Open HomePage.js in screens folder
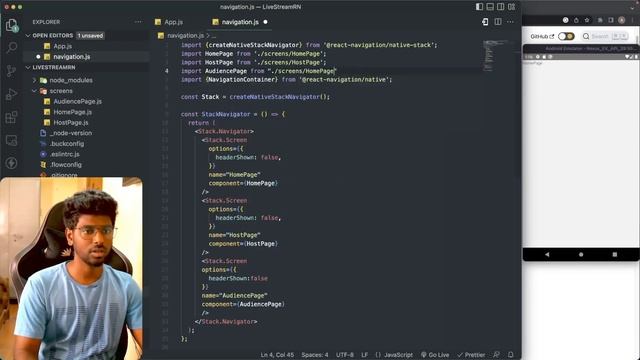This screenshot has width=640, height=360. tap(73, 112)
